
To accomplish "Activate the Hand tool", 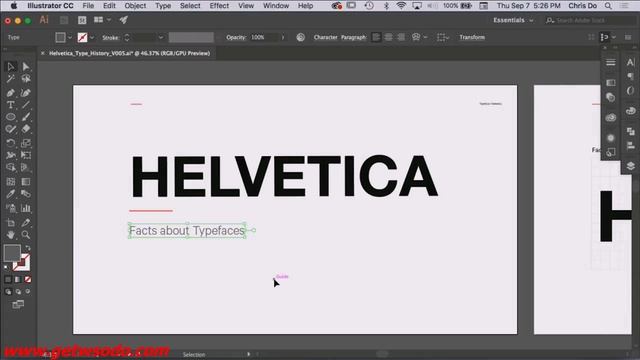I will pyautogui.click(x=11, y=235).
